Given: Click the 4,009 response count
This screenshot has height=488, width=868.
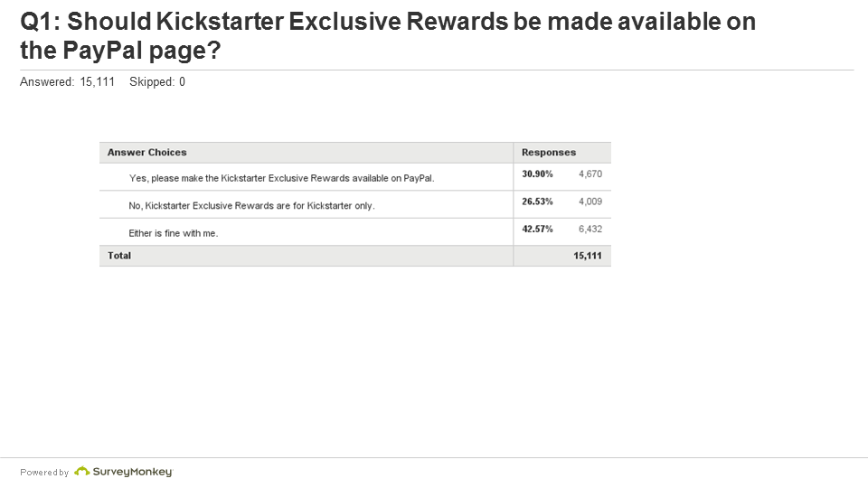Looking at the screenshot, I should (590, 202).
